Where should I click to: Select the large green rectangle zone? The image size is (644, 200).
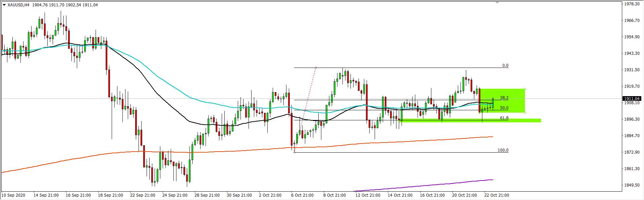(502, 101)
